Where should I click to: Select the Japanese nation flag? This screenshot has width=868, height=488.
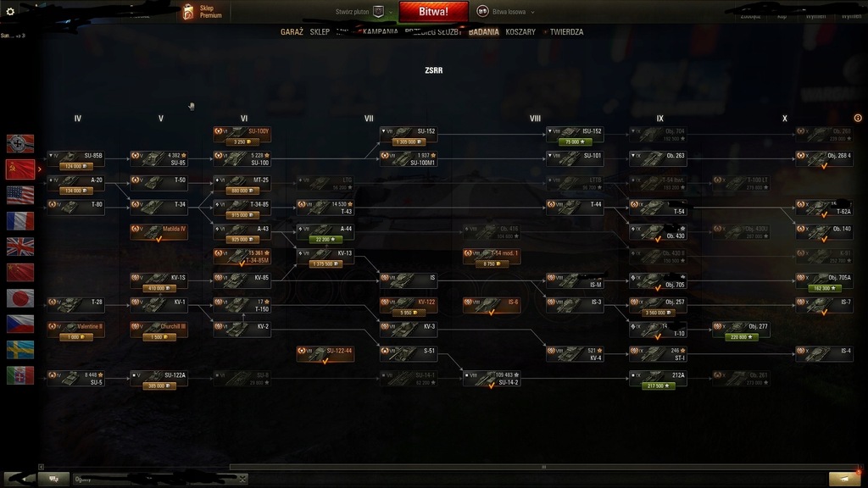[x=20, y=298]
